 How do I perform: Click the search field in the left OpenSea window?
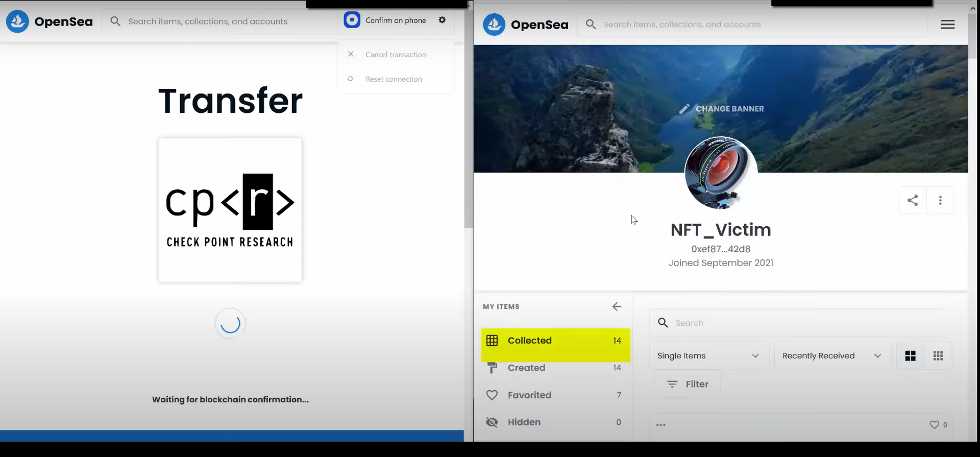click(x=220, y=21)
